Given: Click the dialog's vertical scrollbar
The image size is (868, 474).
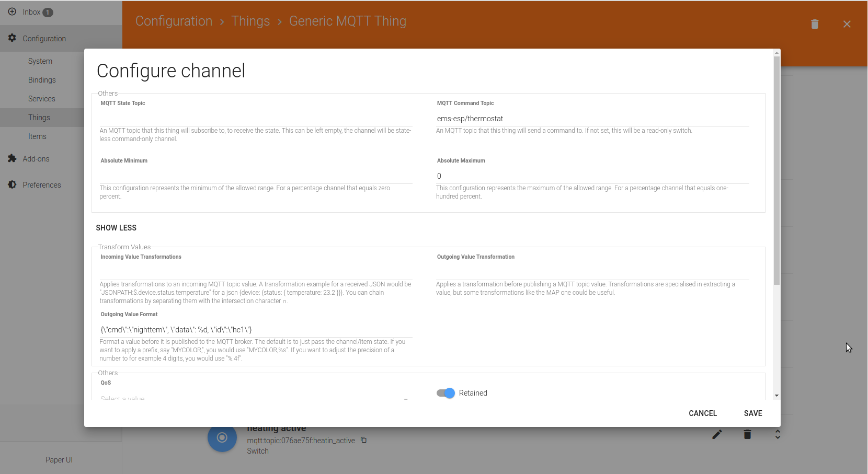Looking at the screenshot, I should click(x=776, y=172).
